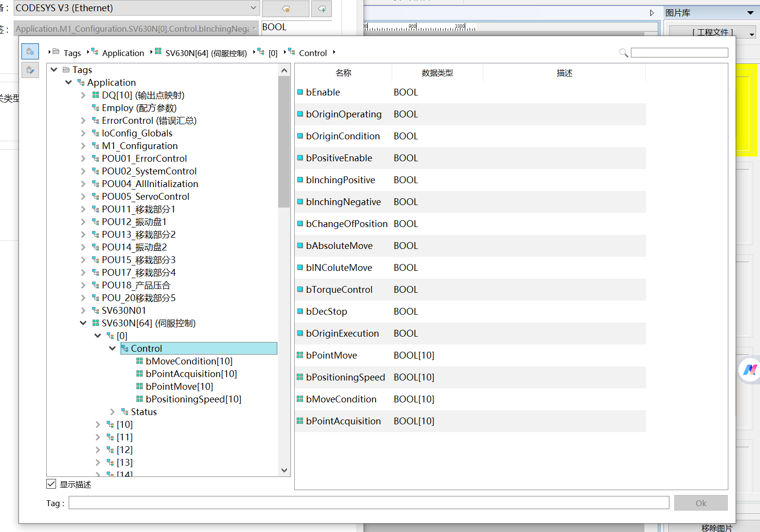Click the search magnifier icon
The height and width of the screenshot is (532, 760).
623,53
